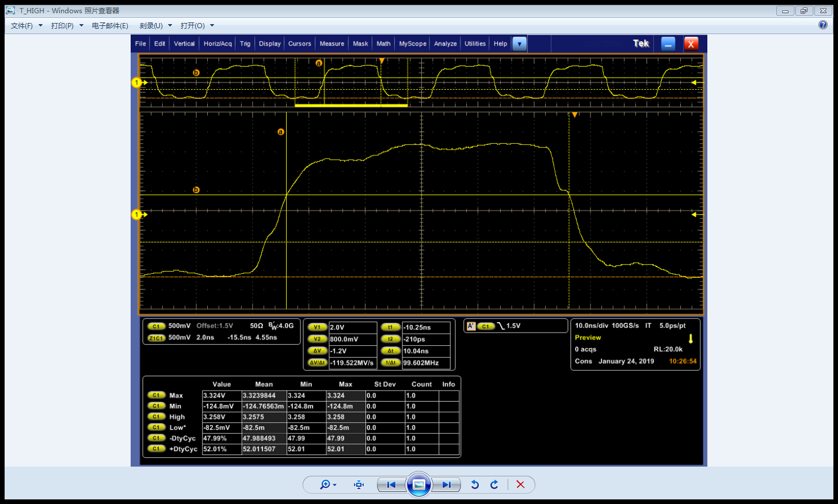The height and width of the screenshot is (504, 838).
Task: Click the t2 cursor badge
Action: (x=391, y=339)
